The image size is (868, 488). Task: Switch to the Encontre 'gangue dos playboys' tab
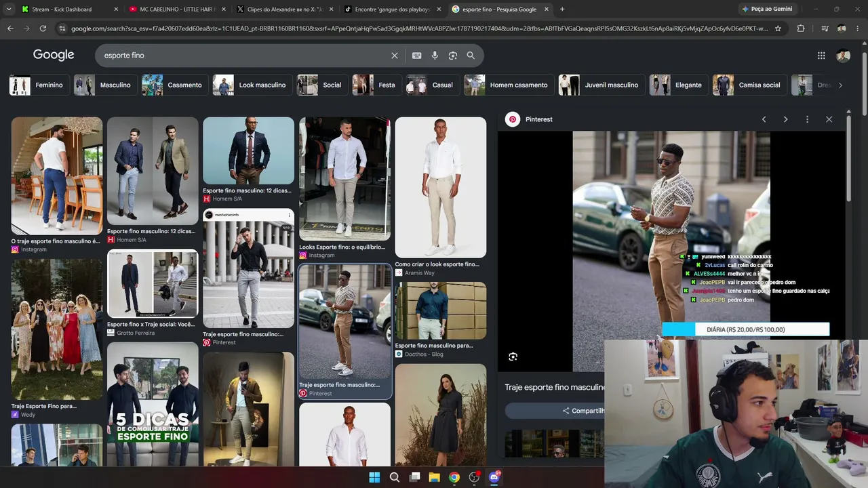393,9
